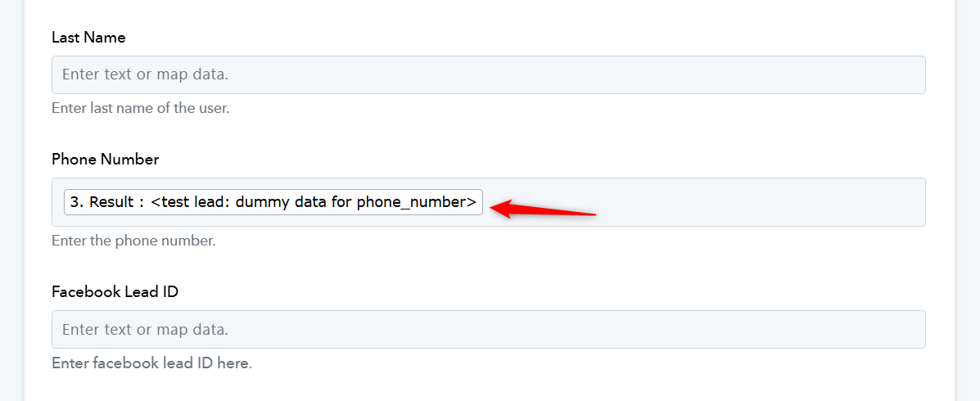Click placeholder text in Facebook Lead ID field

point(145,329)
